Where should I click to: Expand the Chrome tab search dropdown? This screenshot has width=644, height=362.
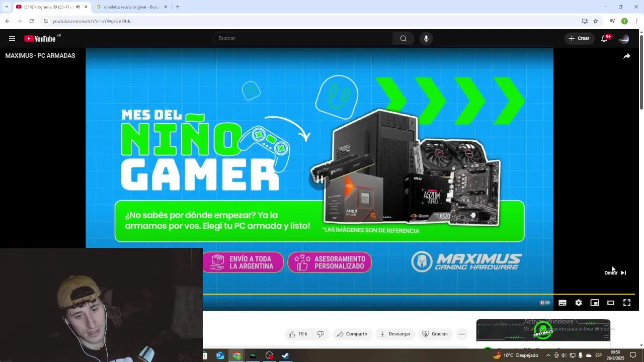point(6,7)
